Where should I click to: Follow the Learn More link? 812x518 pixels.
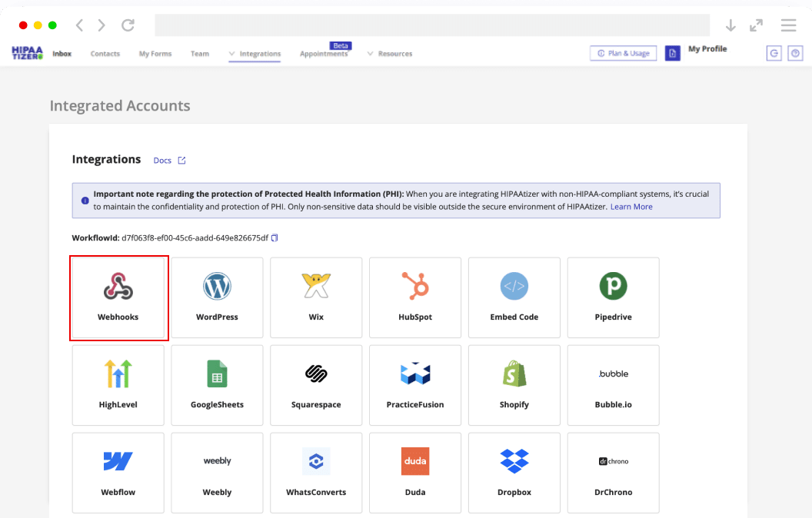(x=631, y=207)
